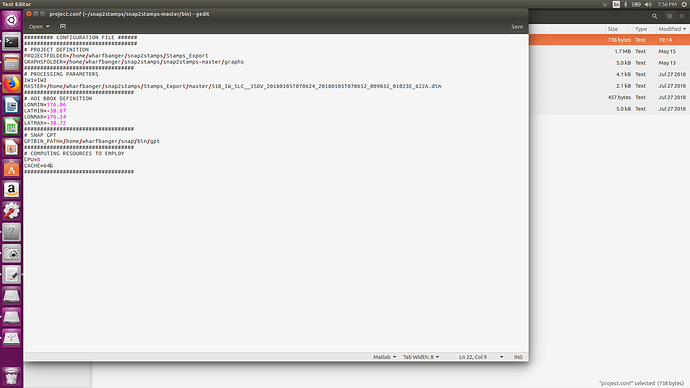This screenshot has width=690, height=388.
Task: Launch Terminal from the dock
Action: pyautogui.click(x=11, y=42)
